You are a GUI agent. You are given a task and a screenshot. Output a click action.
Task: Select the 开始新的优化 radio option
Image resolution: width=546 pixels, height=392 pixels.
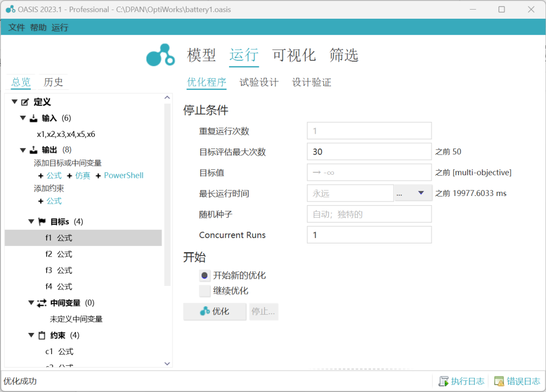[x=204, y=275]
